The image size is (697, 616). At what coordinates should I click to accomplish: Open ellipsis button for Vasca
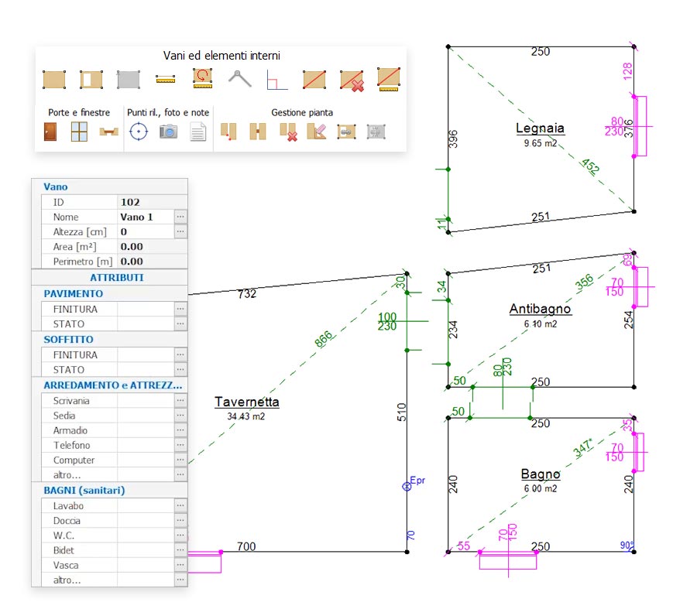tap(180, 565)
